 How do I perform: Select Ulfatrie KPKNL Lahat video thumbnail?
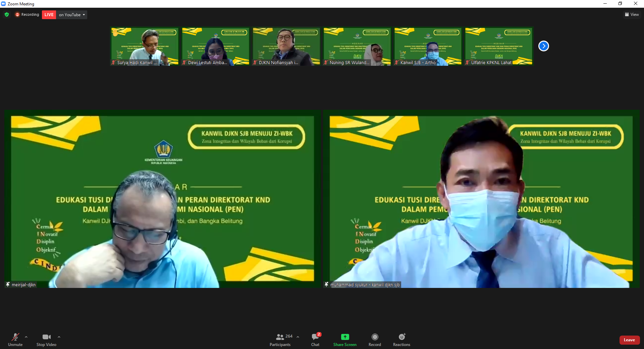(499, 46)
